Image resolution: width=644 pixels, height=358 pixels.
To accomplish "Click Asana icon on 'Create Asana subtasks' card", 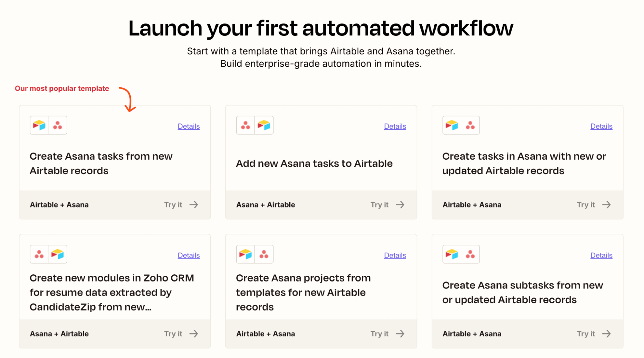I will [470, 254].
